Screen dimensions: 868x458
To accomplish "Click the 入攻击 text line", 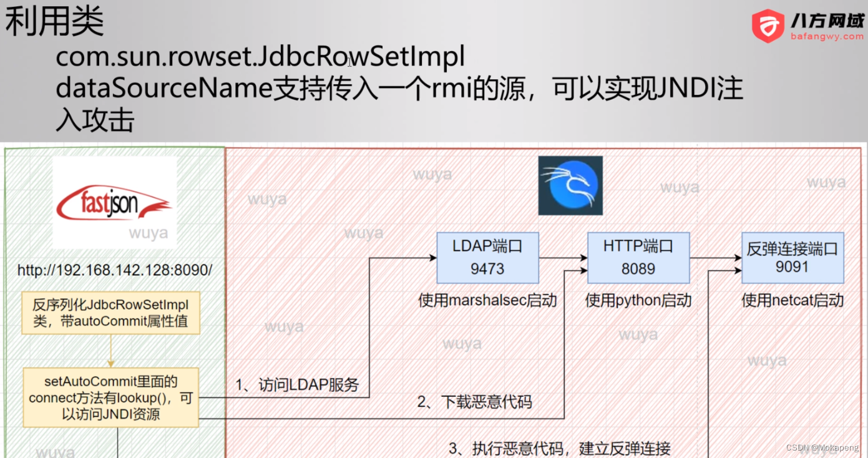I will tap(95, 119).
